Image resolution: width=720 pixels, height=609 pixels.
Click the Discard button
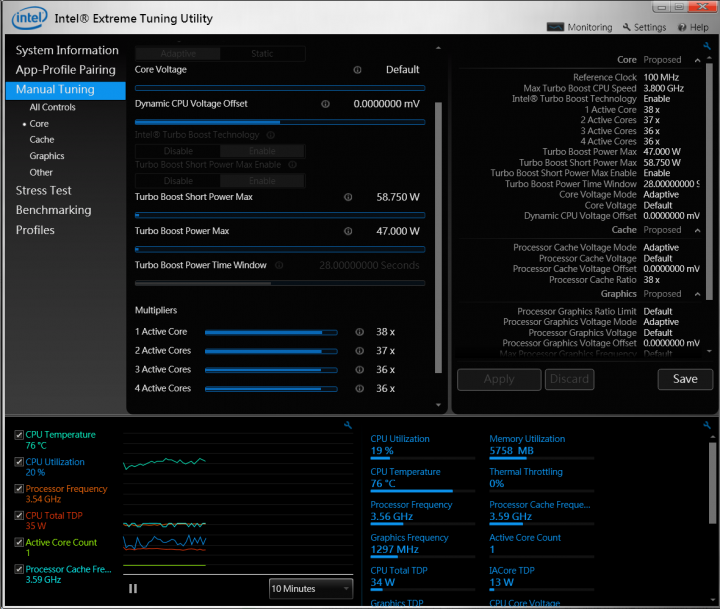tap(569, 379)
